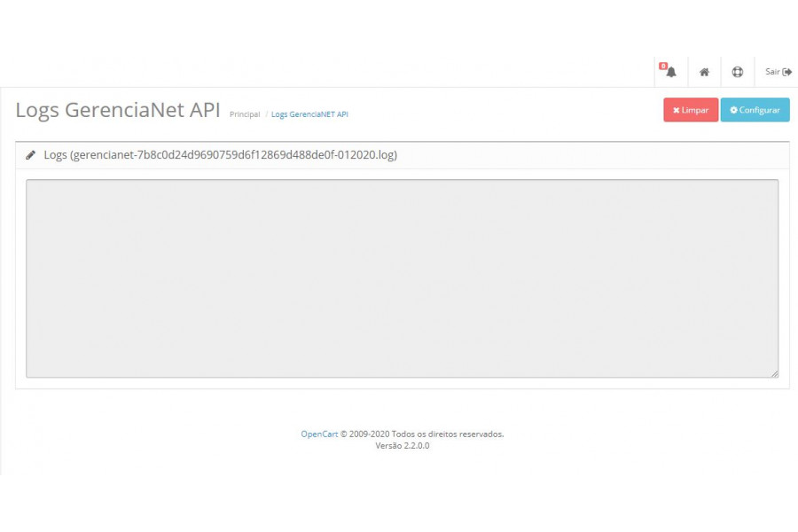This screenshot has width=798, height=532.
Task: Open settings via Configurar button
Action: [x=755, y=110]
